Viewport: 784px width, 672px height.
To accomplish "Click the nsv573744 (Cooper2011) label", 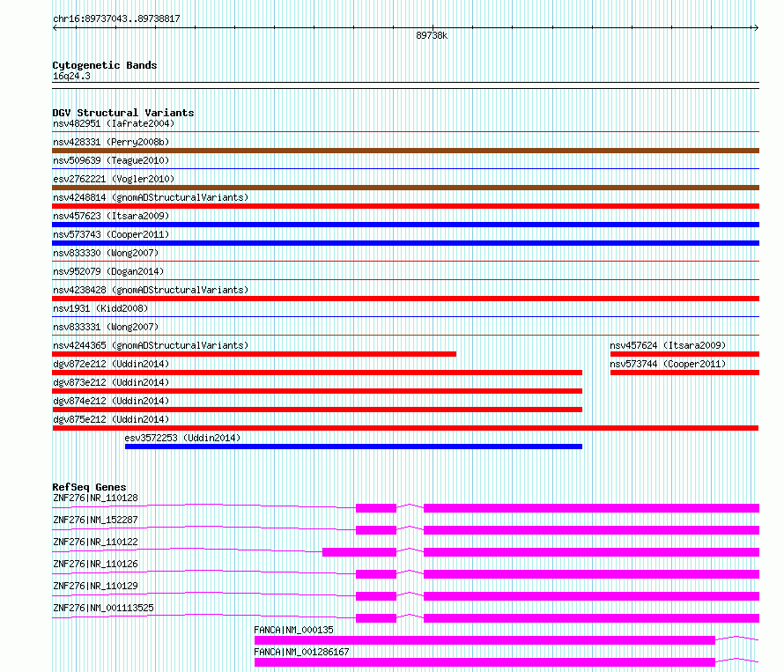I will click(x=668, y=364).
